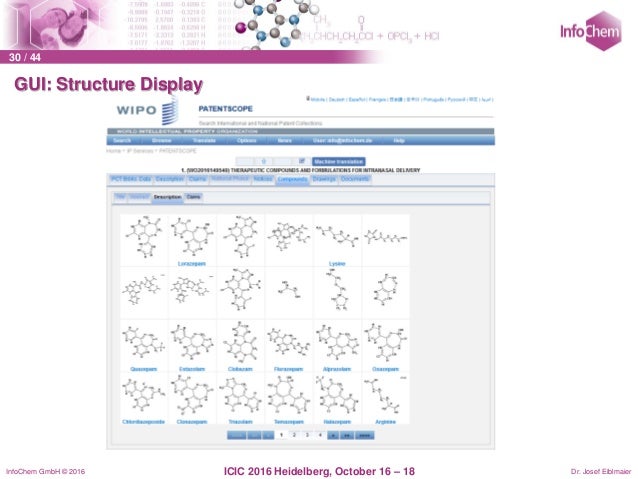The width and height of the screenshot is (638, 479).
Task: Open the Lysine compound link
Action: point(337,264)
